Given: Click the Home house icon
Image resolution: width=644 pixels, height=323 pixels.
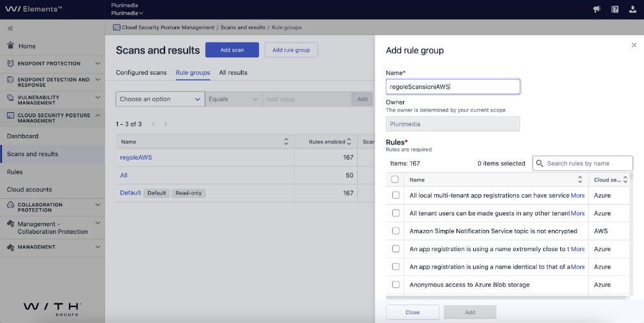Looking at the screenshot, I should pyautogui.click(x=10, y=45).
